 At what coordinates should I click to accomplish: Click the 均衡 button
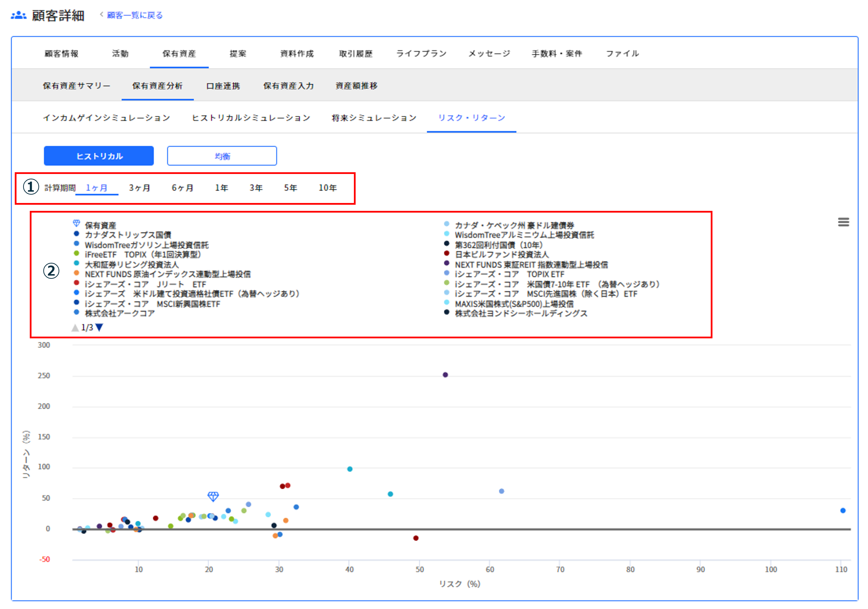pos(222,156)
